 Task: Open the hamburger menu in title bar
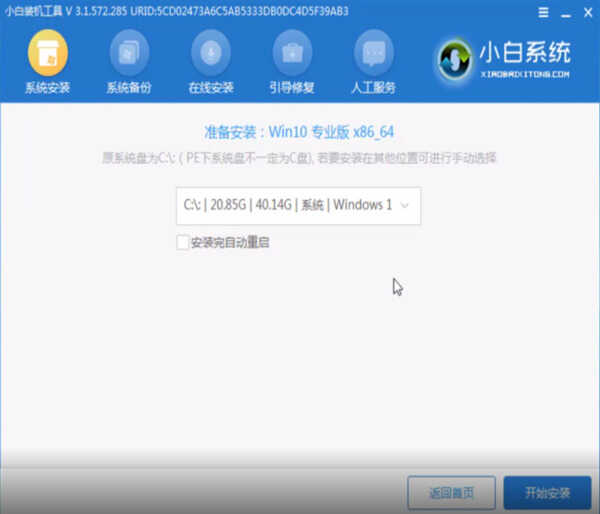pyautogui.click(x=543, y=13)
